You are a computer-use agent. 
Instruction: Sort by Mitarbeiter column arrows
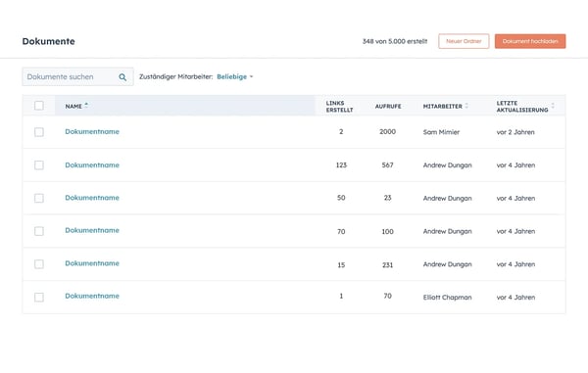(x=466, y=106)
